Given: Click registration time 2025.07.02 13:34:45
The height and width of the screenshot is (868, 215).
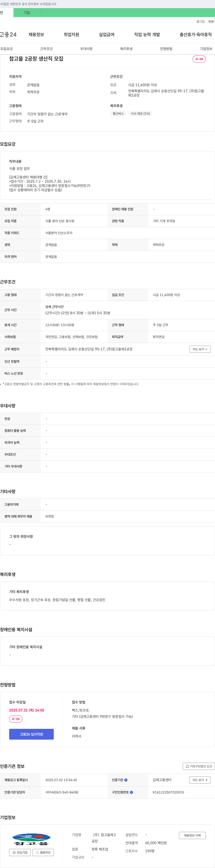Looking at the screenshot, I should click(x=61, y=780).
